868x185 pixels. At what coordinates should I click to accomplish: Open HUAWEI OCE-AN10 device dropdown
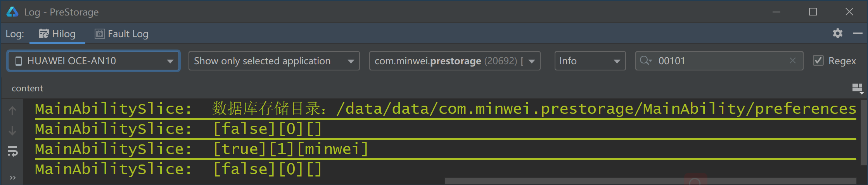pyautogui.click(x=93, y=61)
